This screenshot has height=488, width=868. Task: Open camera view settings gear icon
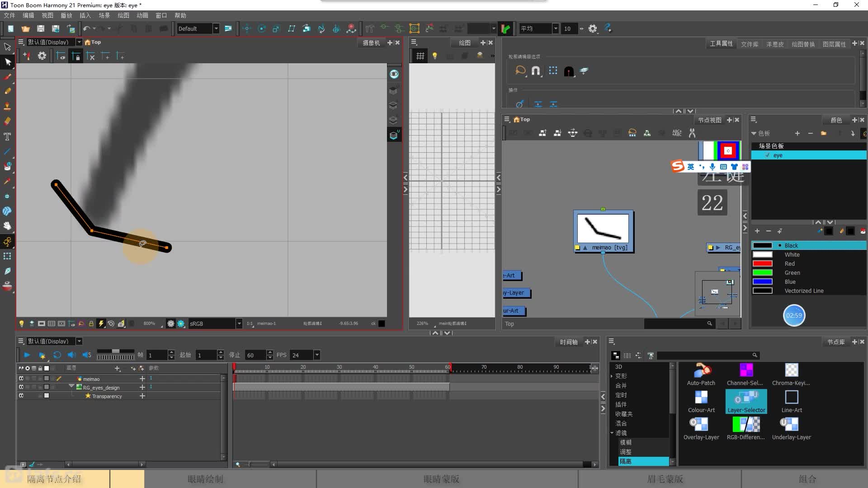[x=42, y=56]
